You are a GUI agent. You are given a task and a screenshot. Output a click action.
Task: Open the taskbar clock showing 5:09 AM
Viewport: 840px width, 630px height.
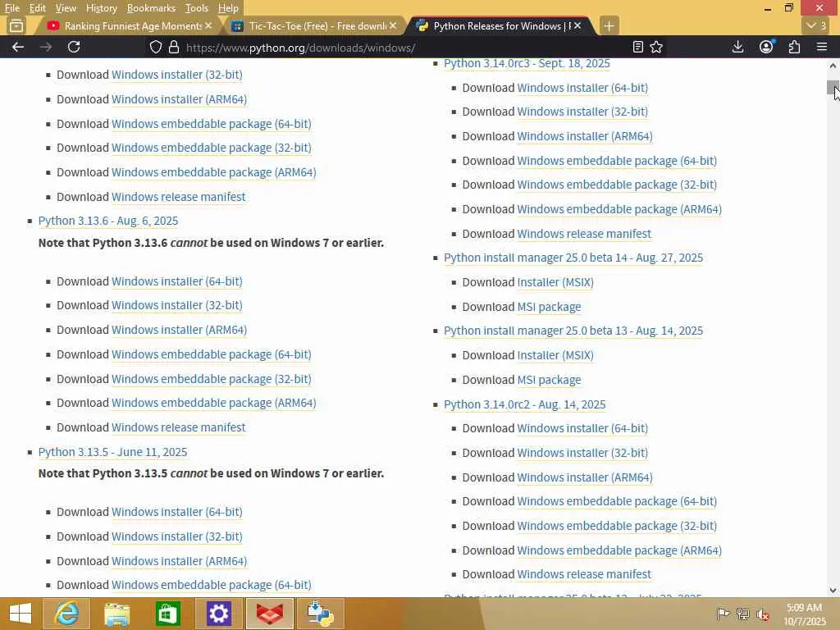(x=805, y=614)
